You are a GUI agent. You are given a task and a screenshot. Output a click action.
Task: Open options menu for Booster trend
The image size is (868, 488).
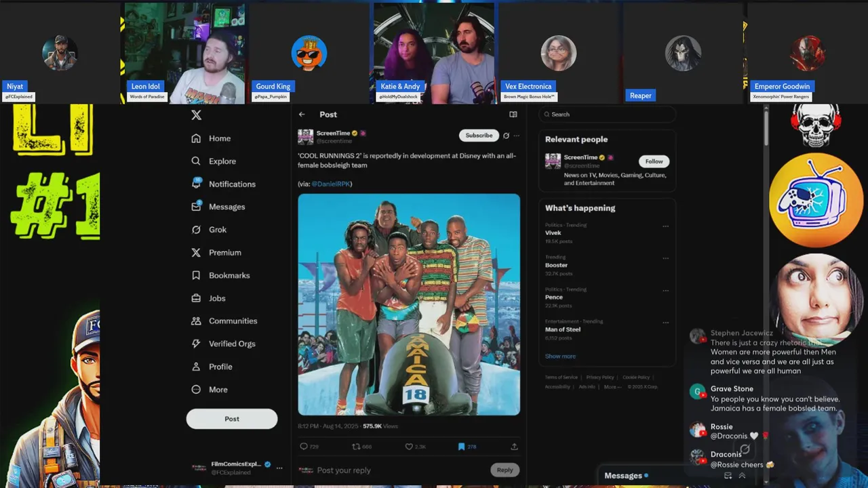pyautogui.click(x=665, y=258)
